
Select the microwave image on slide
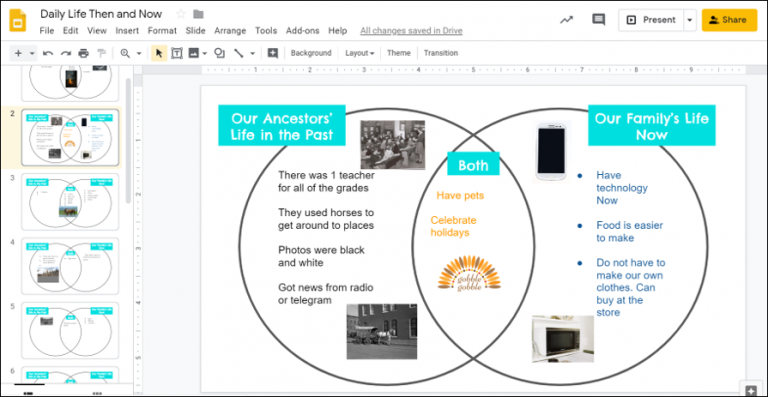pos(563,339)
